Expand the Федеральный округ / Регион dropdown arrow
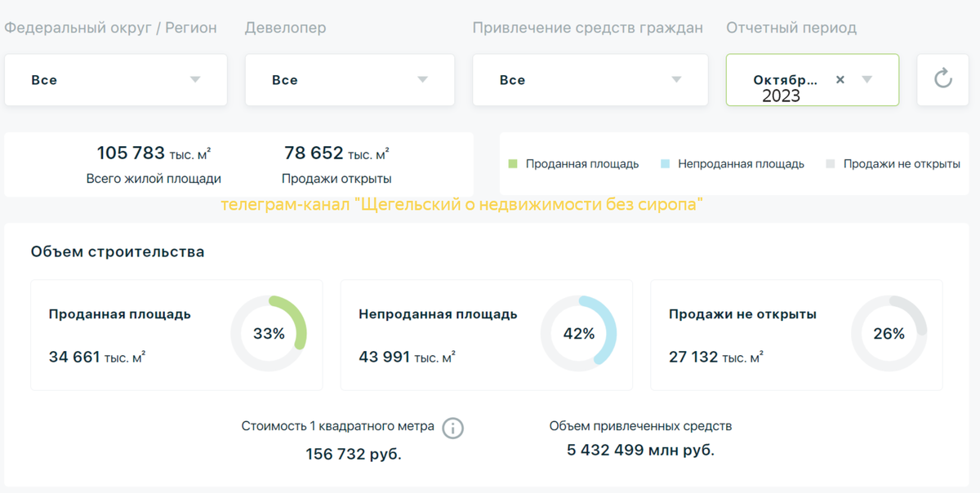The width and height of the screenshot is (980, 493). pos(195,79)
